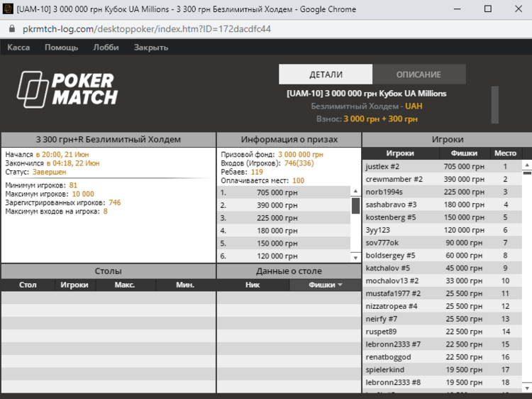
Task: Sort players by Место column header
Action: (x=505, y=153)
